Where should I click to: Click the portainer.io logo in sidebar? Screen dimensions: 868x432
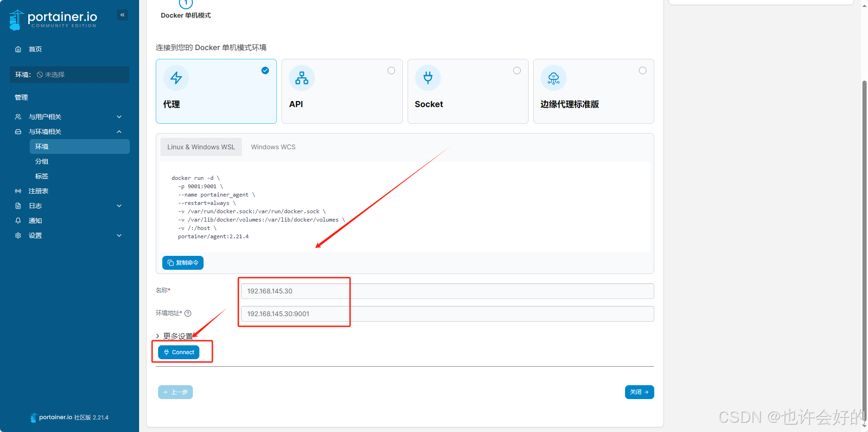(x=53, y=19)
